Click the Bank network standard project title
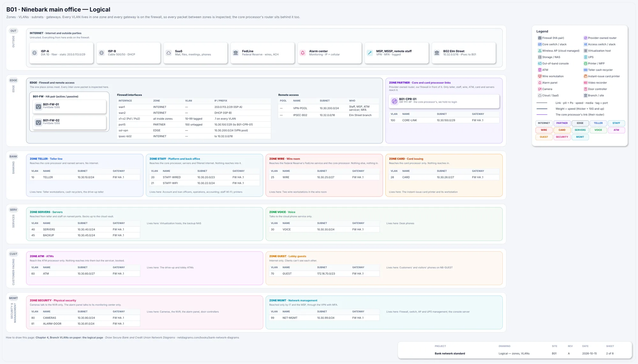638x364 pixels. point(450,353)
